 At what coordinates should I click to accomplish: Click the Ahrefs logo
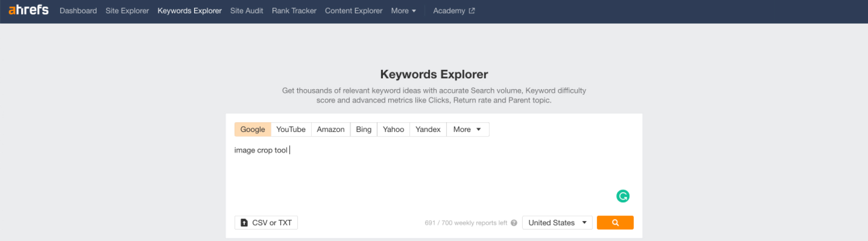[28, 10]
